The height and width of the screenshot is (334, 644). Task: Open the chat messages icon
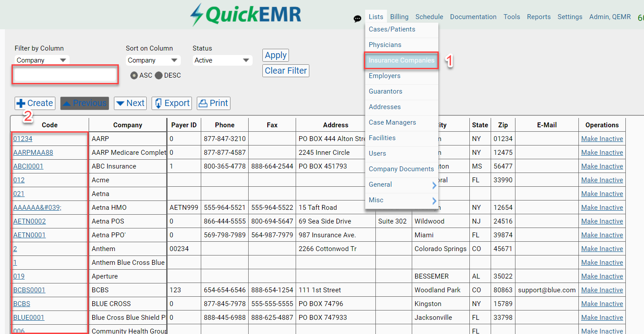click(x=357, y=19)
